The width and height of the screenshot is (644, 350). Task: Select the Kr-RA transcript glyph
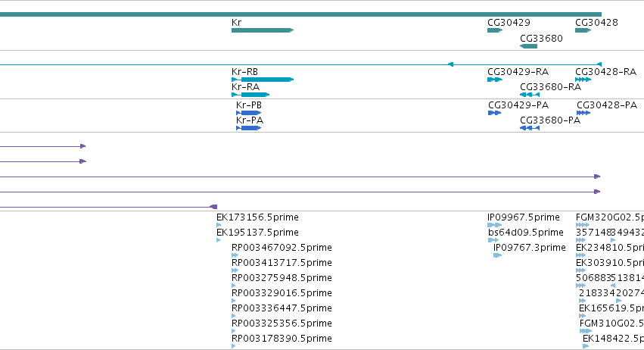point(250,95)
